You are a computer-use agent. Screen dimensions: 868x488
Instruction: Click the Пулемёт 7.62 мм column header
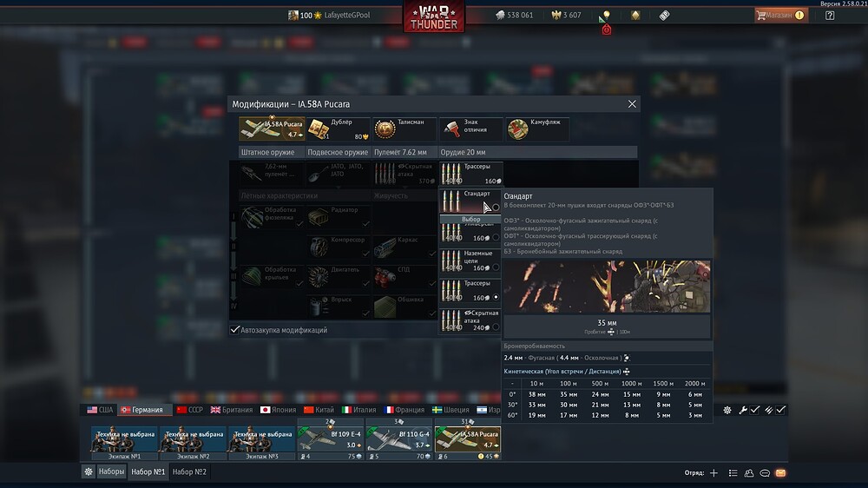[404, 152]
